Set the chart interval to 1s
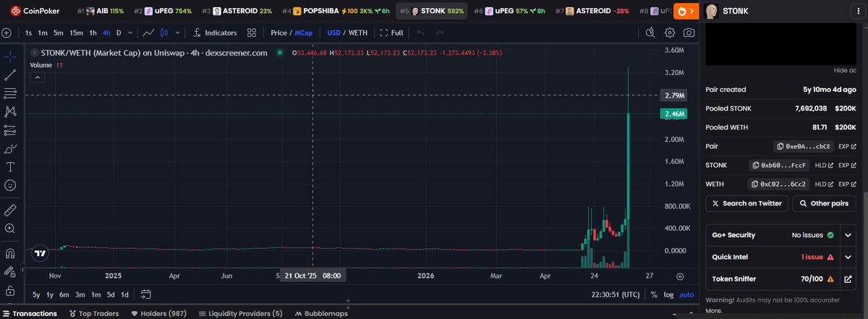The width and height of the screenshot is (868, 319). 28,33
